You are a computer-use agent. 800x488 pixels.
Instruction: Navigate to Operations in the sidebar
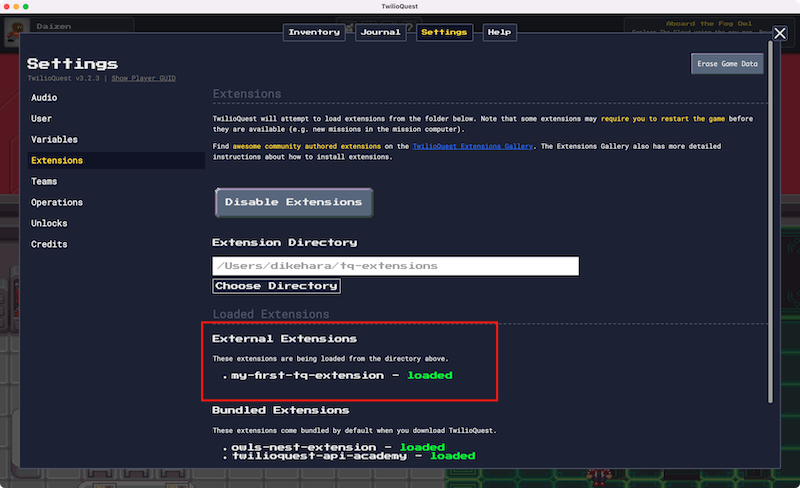[57, 202]
